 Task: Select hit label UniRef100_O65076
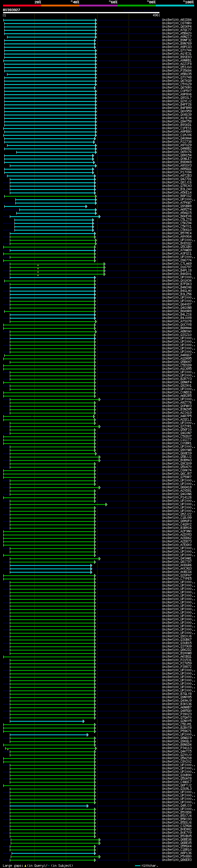click(x=177, y=152)
